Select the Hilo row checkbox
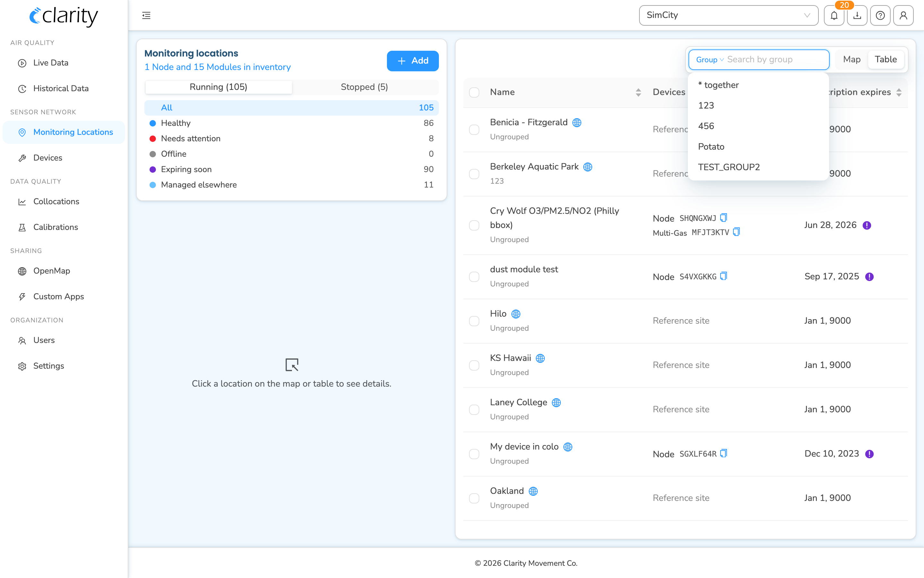This screenshot has width=924, height=578. pos(474,321)
